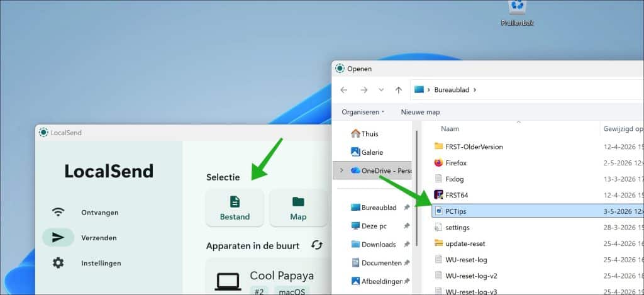This screenshot has width=644, height=295.
Task: Open Deze pc in navigation pane
Action: click(369, 226)
